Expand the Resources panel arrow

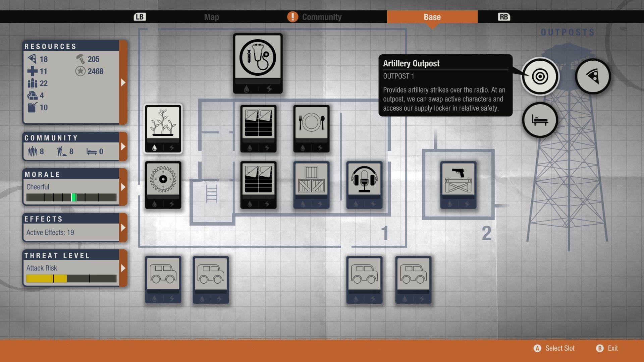(123, 82)
